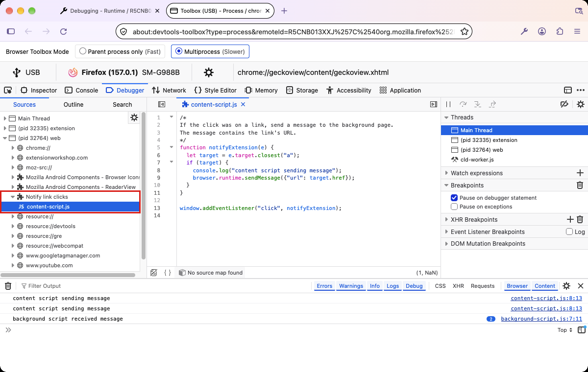Clear console output with trash icon
The height and width of the screenshot is (372, 588).
pyautogui.click(x=8, y=286)
